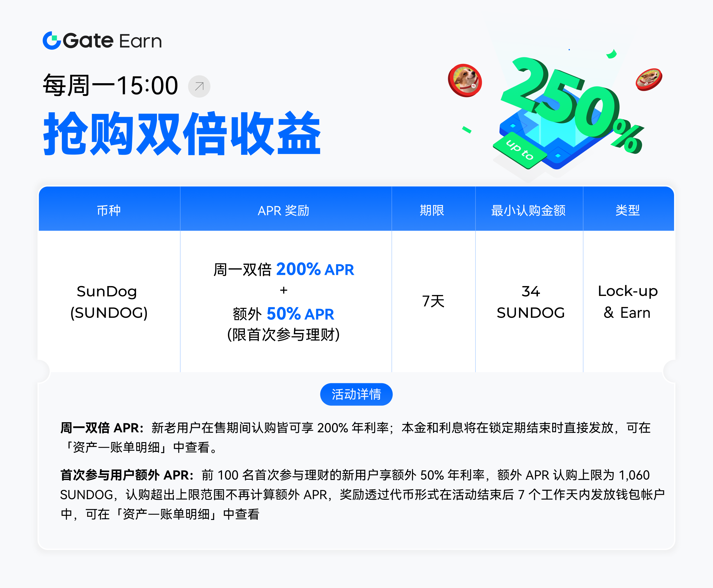Click the Lock-up & Earn cell

click(628, 302)
